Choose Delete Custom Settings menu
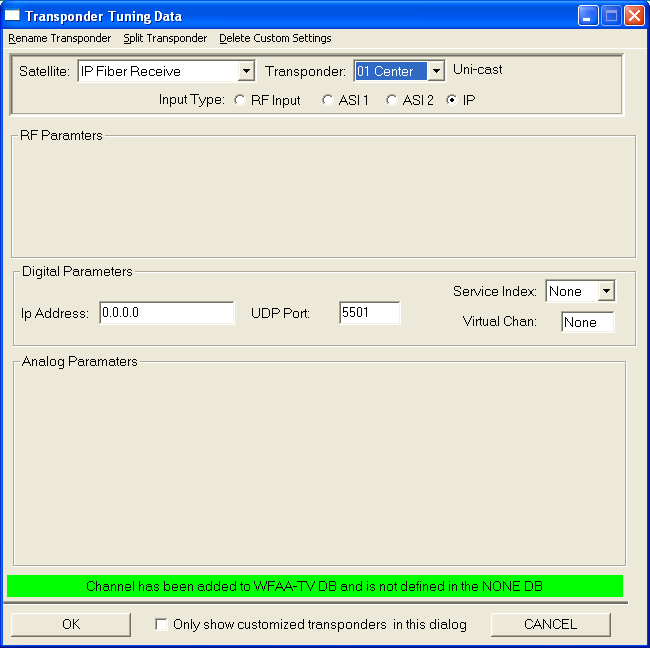 click(x=275, y=38)
